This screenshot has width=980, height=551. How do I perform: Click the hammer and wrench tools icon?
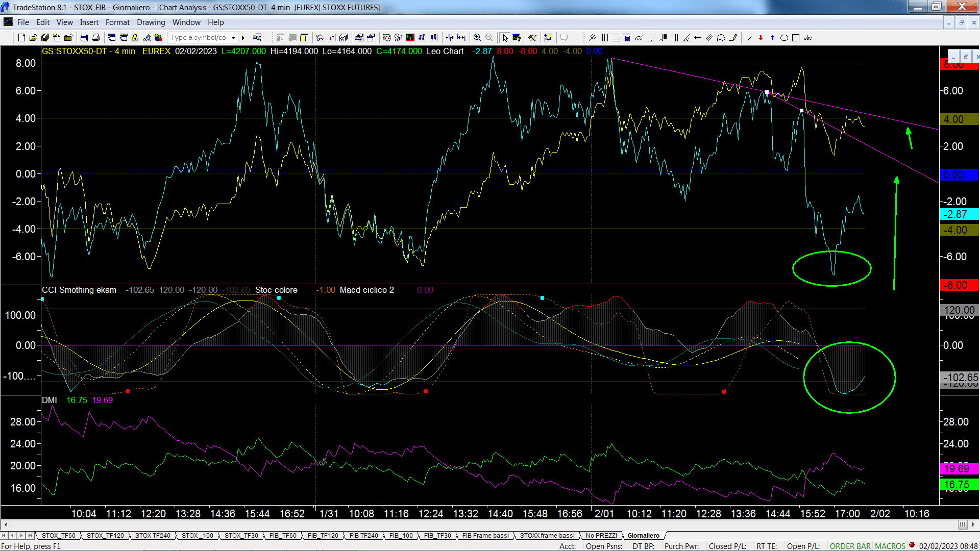532,37
